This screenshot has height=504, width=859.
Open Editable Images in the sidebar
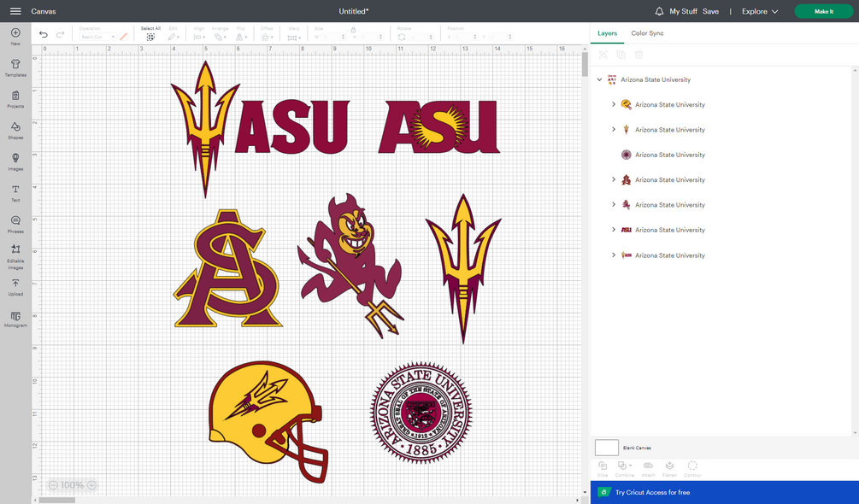15,256
